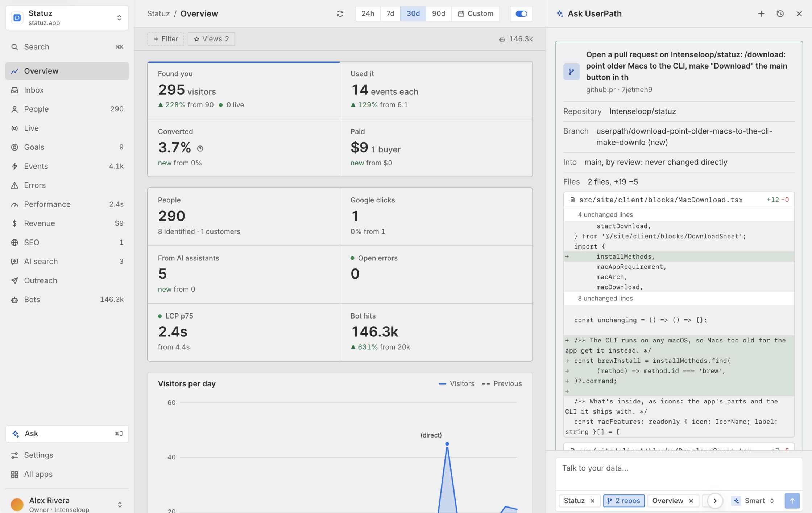This screenshot has width=812, height=513.
Task: Click the Filter button
Action: [166, 39]
